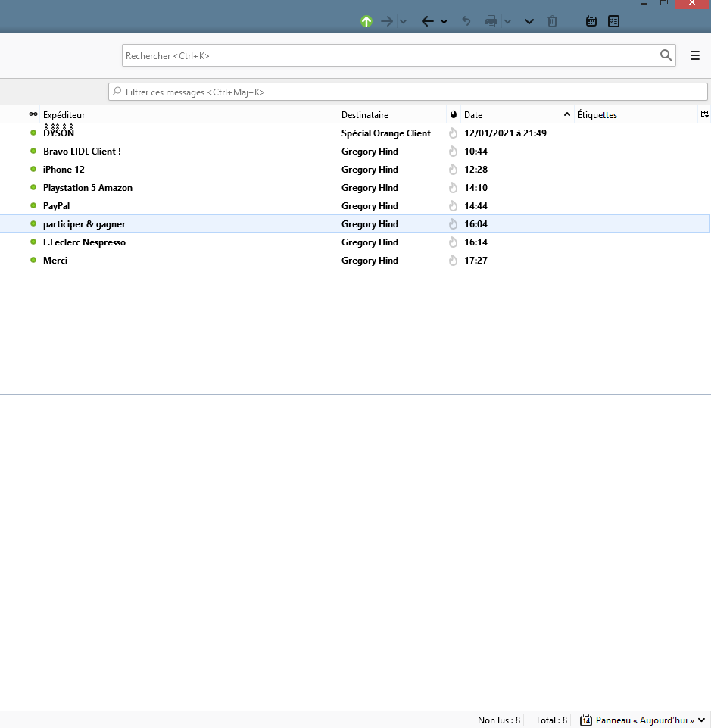
Task: Click the column picker icon in the header
Action: (x=704, y=114)
